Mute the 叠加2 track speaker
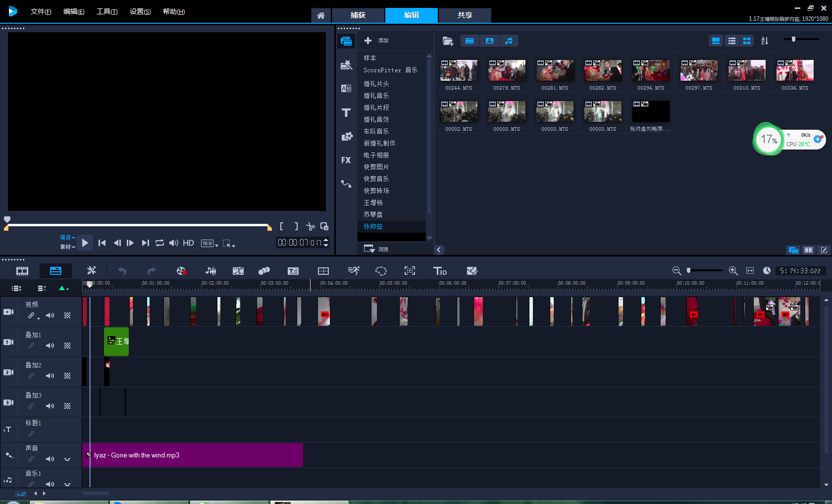Screen dimensions: 832x504 (x=50, y=376)
